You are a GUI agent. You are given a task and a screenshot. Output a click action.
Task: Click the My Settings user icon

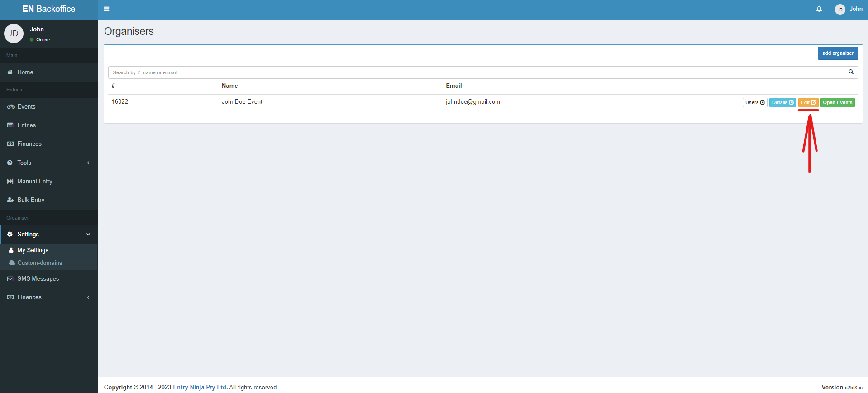[x=11, y=250]
